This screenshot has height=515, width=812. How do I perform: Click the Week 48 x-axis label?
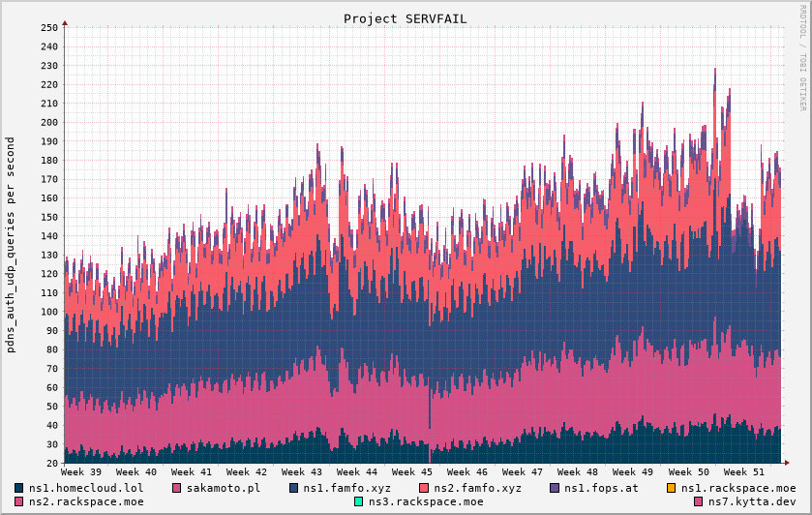click(578, 471)
